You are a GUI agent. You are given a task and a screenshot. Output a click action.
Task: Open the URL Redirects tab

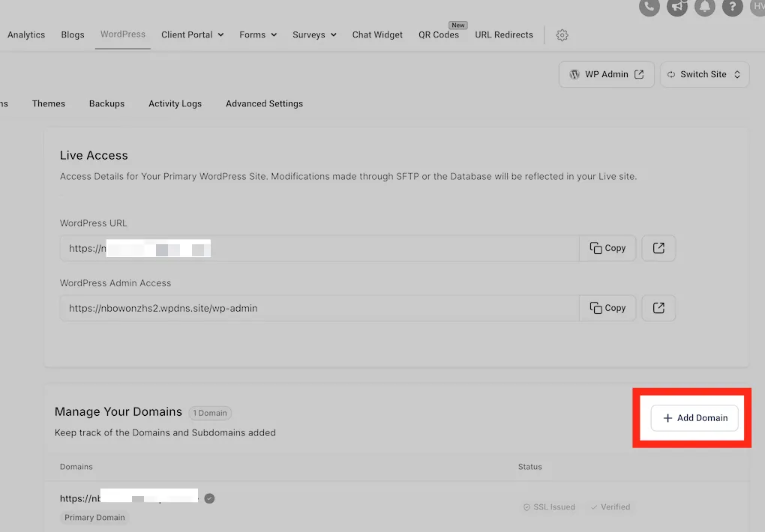(x=504, y=35)
